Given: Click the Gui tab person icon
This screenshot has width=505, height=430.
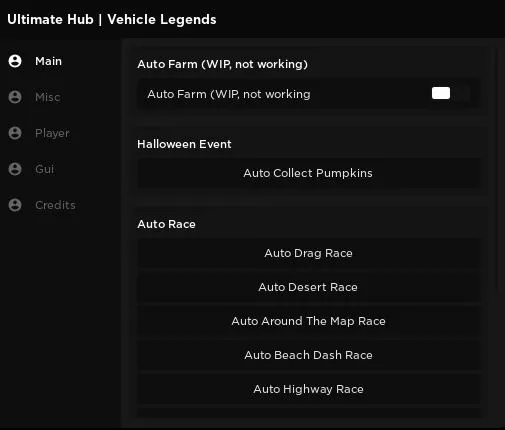Looking at the screenshot, I should 15,169.
